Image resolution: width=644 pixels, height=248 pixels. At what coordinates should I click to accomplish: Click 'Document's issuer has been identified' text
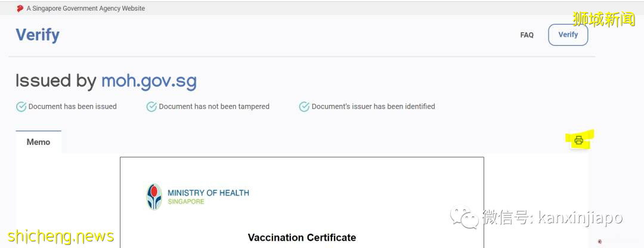[373, 107]
